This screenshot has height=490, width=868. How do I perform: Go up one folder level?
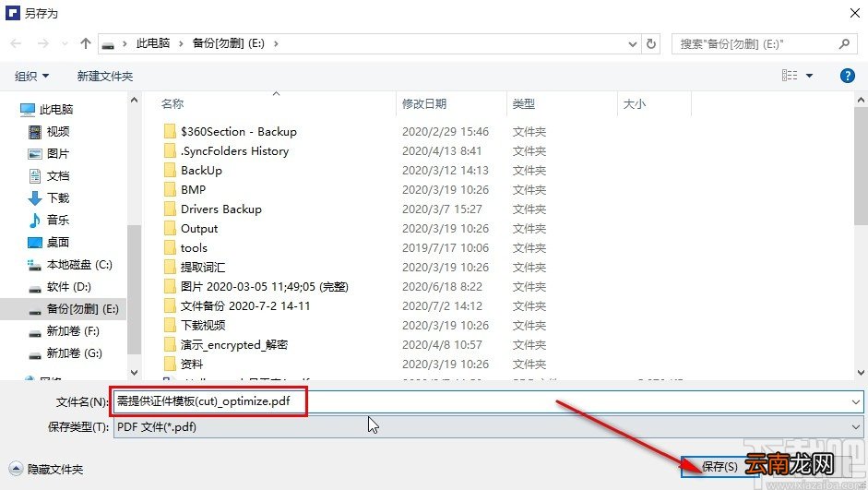85,43
